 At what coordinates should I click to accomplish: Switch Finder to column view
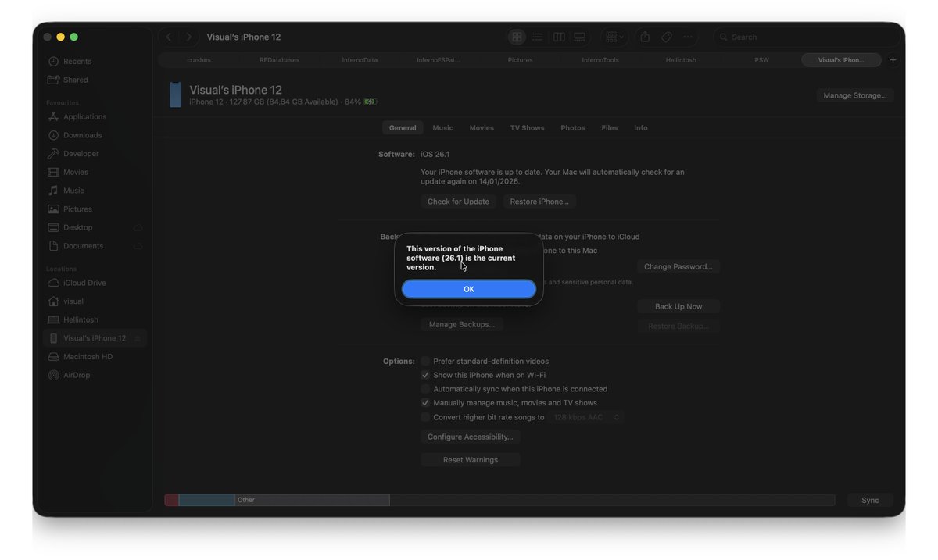tap(559, 37)
